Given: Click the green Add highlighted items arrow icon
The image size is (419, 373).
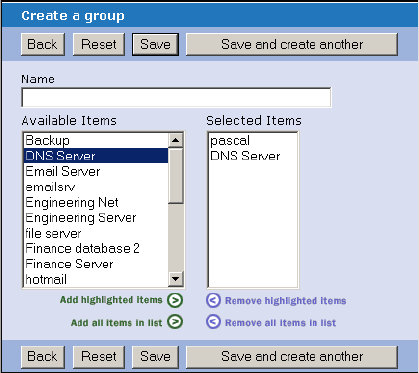Looking at the screenshot, I should (175, 300).
